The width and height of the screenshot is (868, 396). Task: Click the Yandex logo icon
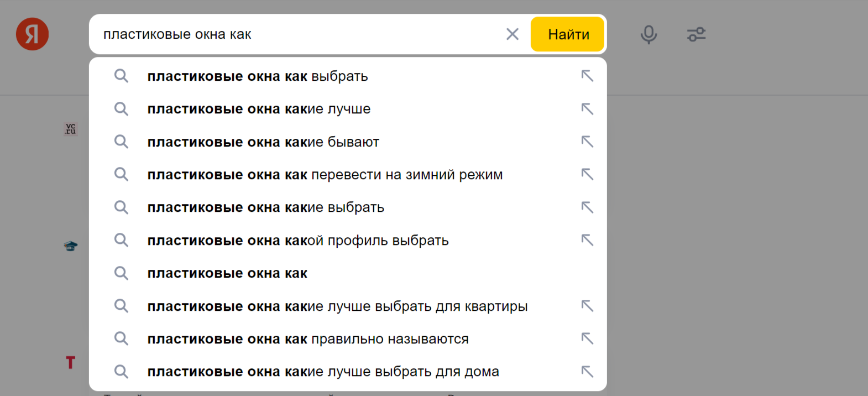32,34
